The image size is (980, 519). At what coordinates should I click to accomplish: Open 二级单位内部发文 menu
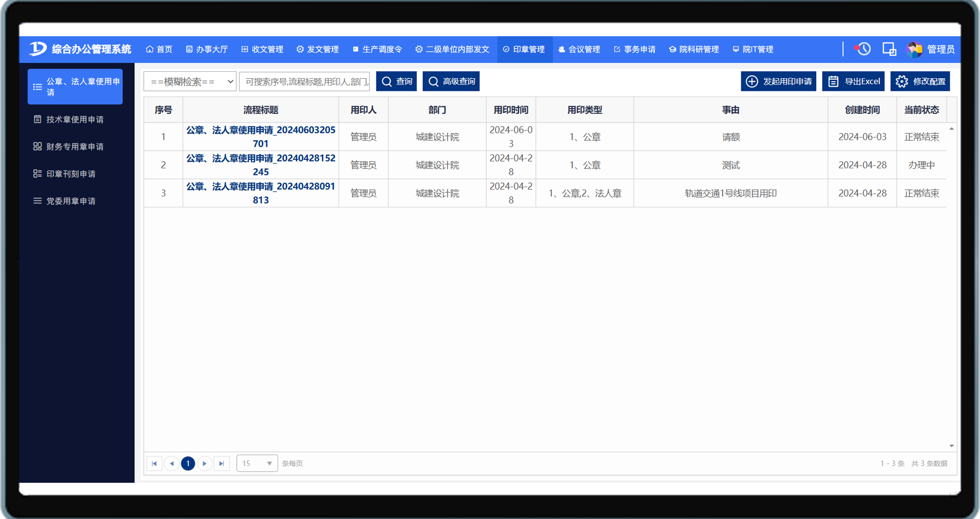click(452, 49)
